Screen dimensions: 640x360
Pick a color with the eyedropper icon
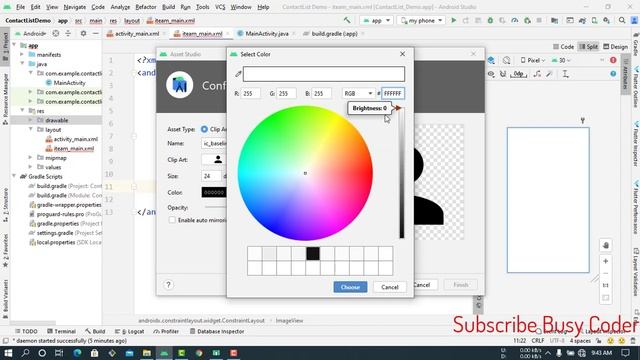[238, 74]
